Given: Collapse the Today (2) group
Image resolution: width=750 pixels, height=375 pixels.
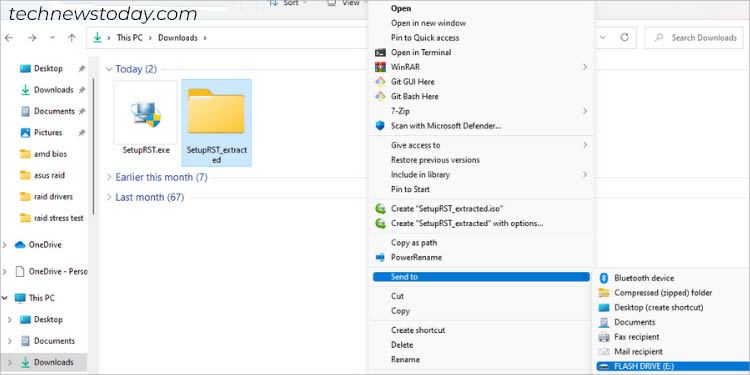Looking at the screenshot, I should 109,69.
